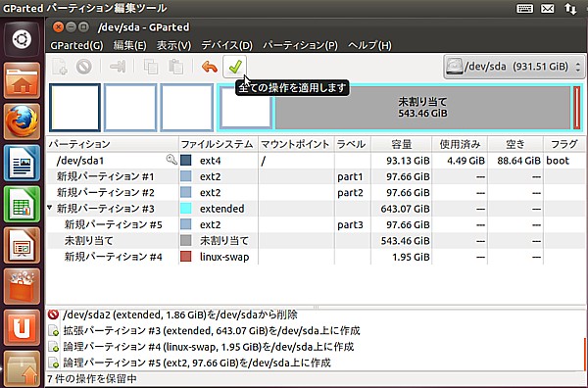Select the 未割り当て partition row
Image resolution: width=588 pixels, height=388 pixels.
[315, 240]
